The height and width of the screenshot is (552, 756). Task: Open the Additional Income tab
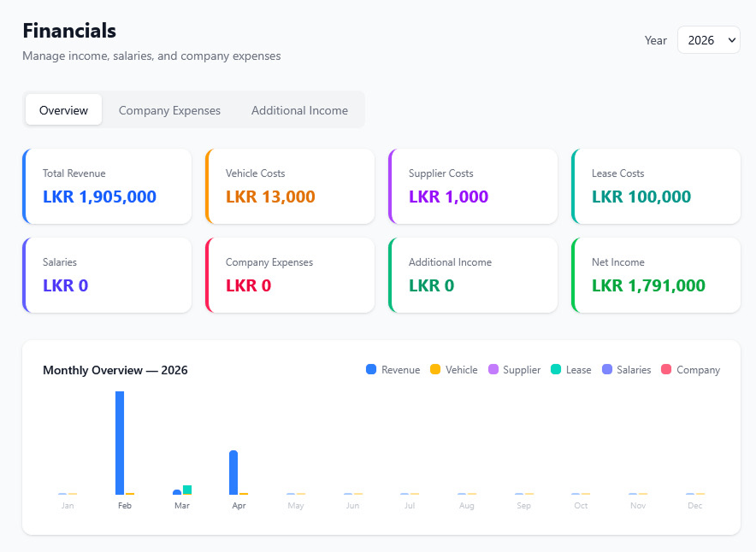tap(299, 110)
